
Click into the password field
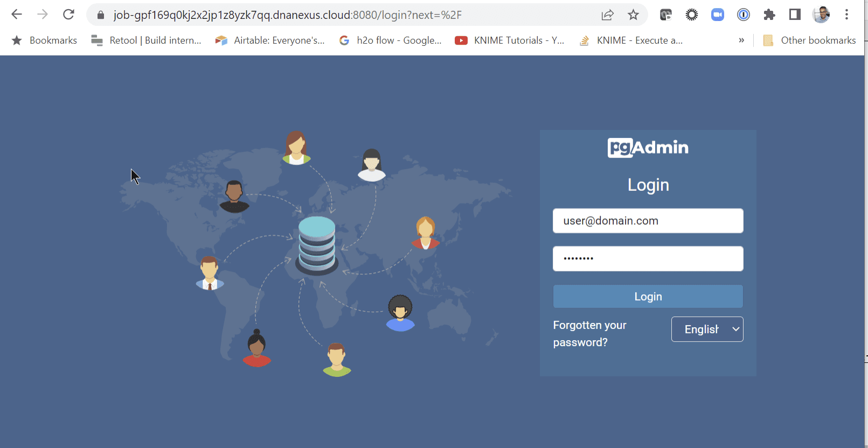(x=648, y=259)
